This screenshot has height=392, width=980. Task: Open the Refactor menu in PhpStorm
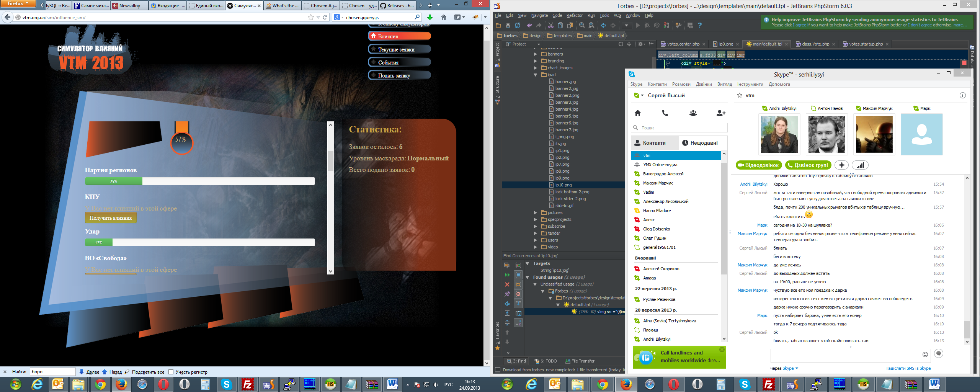[574, 15]
